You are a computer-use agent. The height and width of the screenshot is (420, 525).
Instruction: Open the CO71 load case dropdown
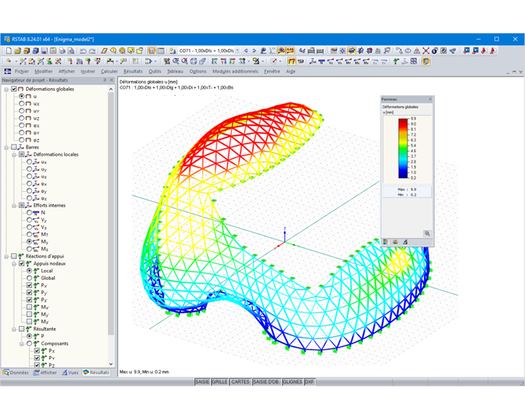[237, 50]
